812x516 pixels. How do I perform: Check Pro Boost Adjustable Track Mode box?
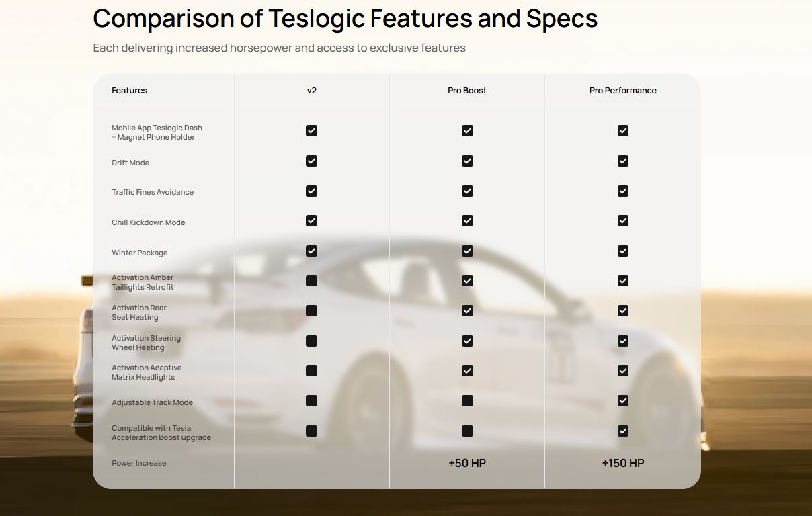(467, 401)
